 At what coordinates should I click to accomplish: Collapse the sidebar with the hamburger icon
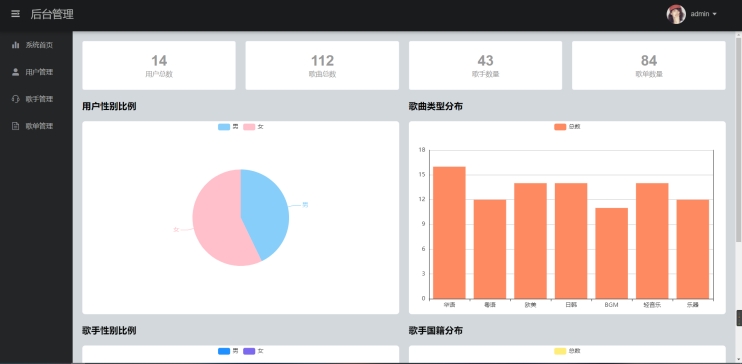coord(16,14)
